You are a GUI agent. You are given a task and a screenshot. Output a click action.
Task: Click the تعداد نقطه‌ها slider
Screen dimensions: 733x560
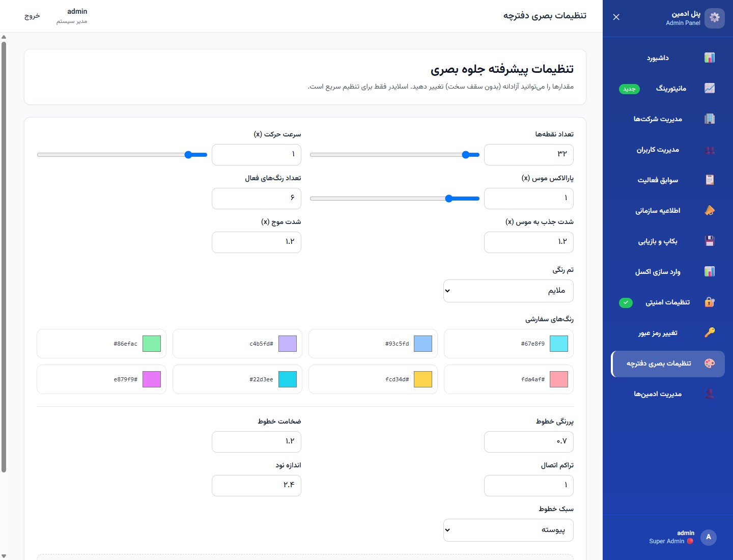point(394,155)
